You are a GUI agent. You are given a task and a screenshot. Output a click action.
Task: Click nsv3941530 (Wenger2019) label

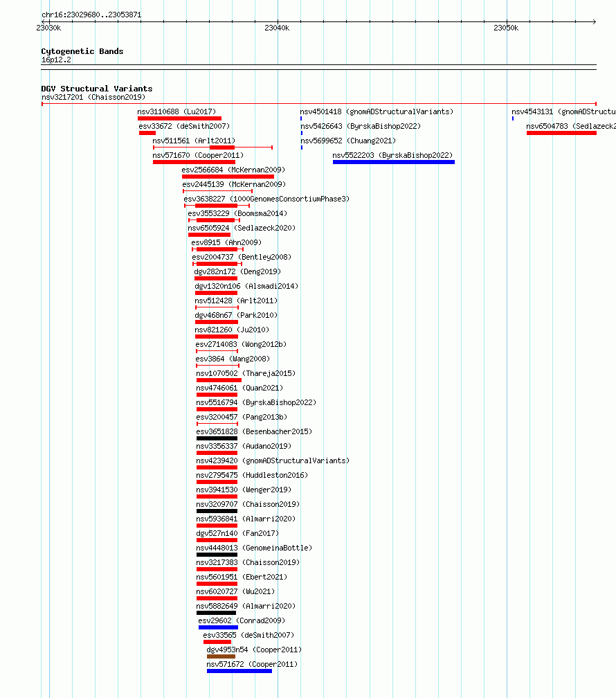point(244,490)
